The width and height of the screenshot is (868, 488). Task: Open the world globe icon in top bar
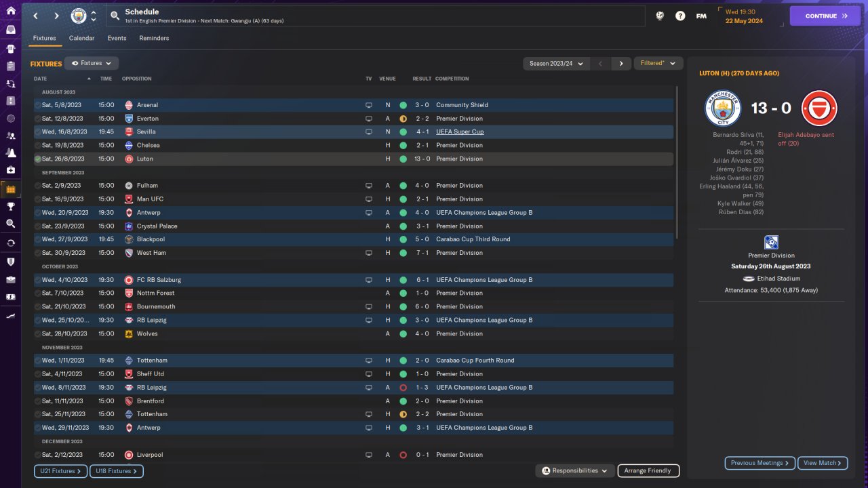(660, 16)
